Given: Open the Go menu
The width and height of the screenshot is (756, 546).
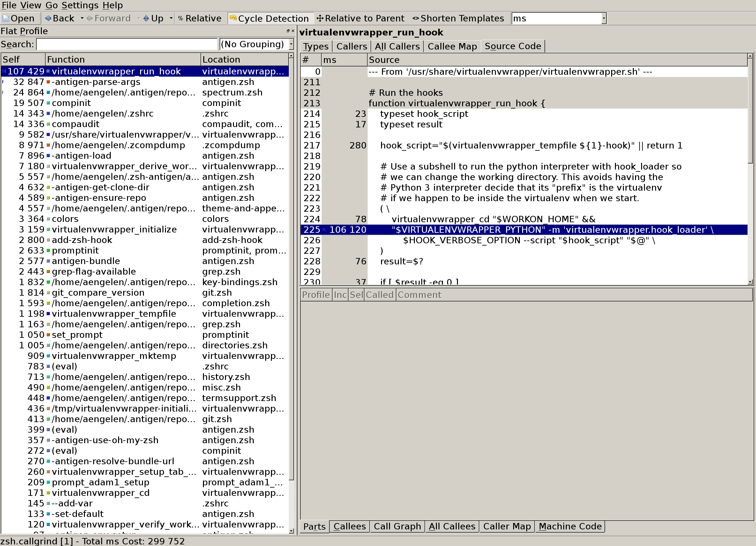Looking at the screenshot, I should [x=51, y=5].
